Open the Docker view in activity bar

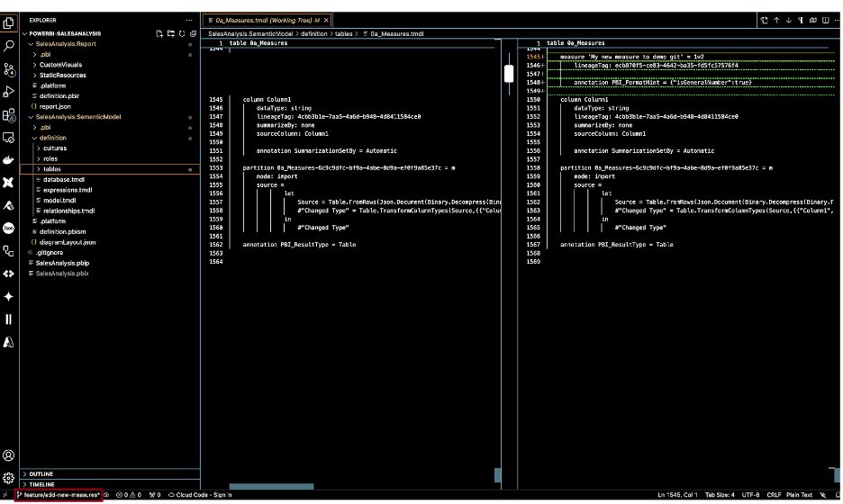tap(9, 161)
